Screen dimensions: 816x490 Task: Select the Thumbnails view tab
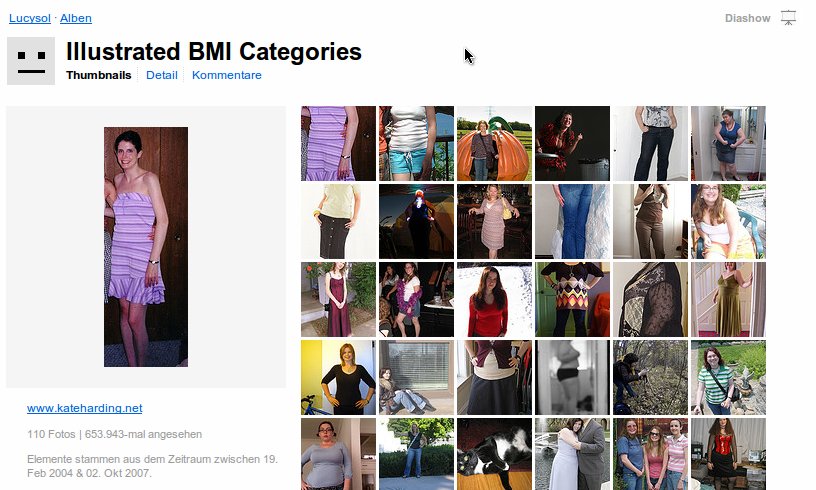(98, 75)
